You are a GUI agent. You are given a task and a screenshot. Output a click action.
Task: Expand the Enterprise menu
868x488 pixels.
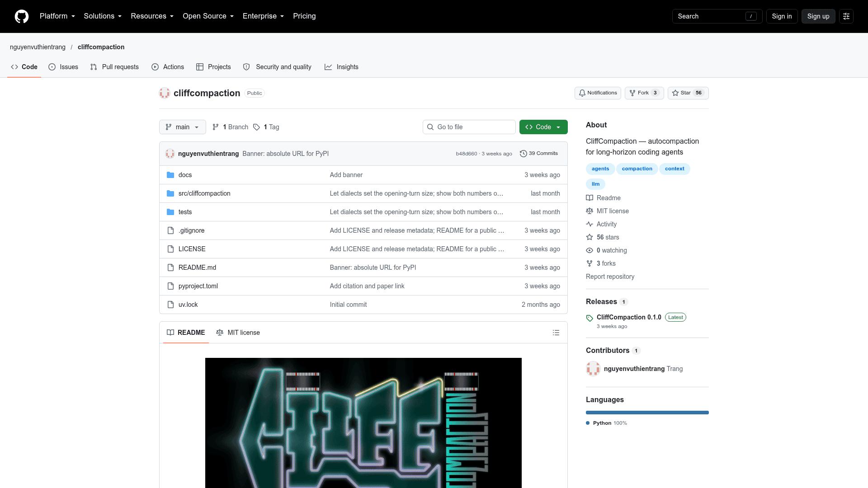pos(263,16)
